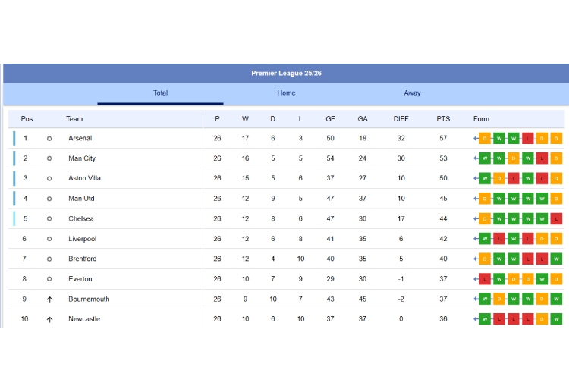Click Man City's red L form badge
The height and width of the screenshot is (392, 569).
(x=542, y=158)
